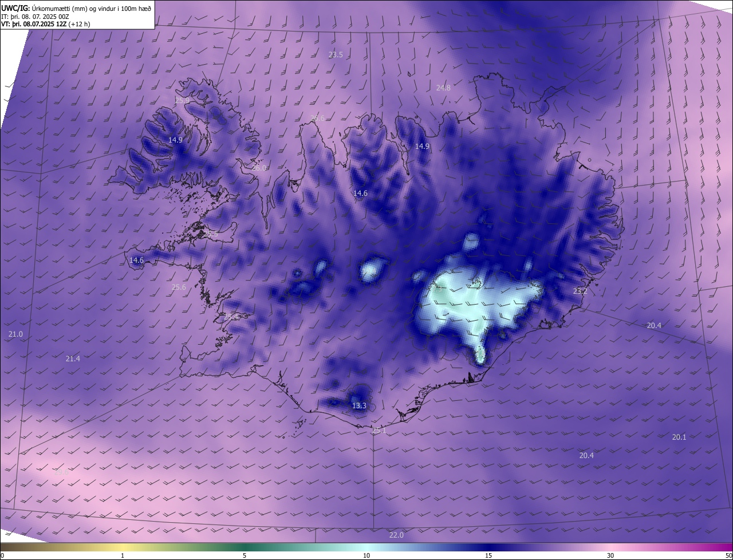Click the 25.6 value label on the map

click(x=179, y=287)
